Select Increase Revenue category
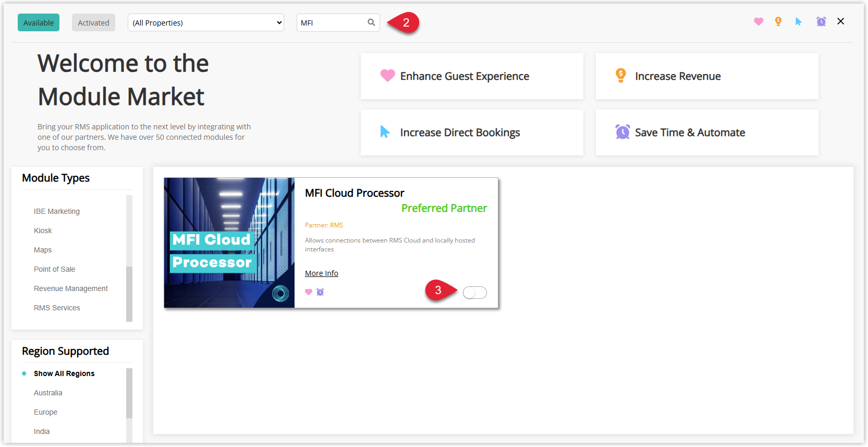This screenshot has height=447, width=868. (x=707, y=76)
